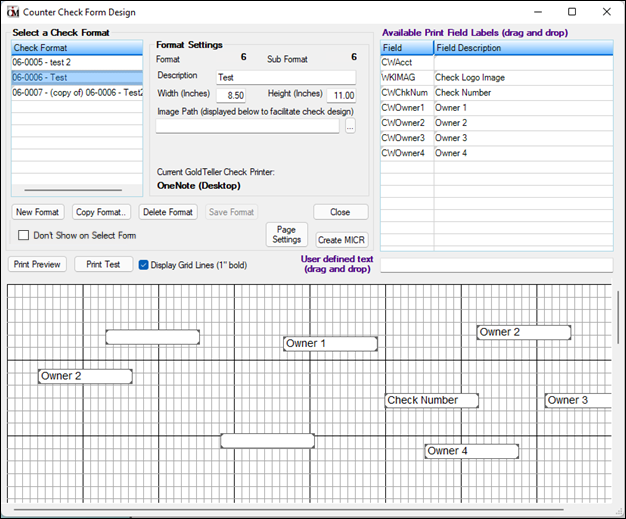Select the 06-0006 - Test check format
The image size is (626, 519).
tap(77, 77)
